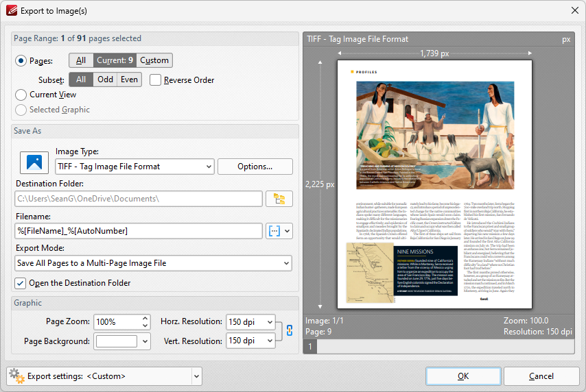Click the PDF-XChange app icon in title bar

pyautogui.click(x=11, y=10)
